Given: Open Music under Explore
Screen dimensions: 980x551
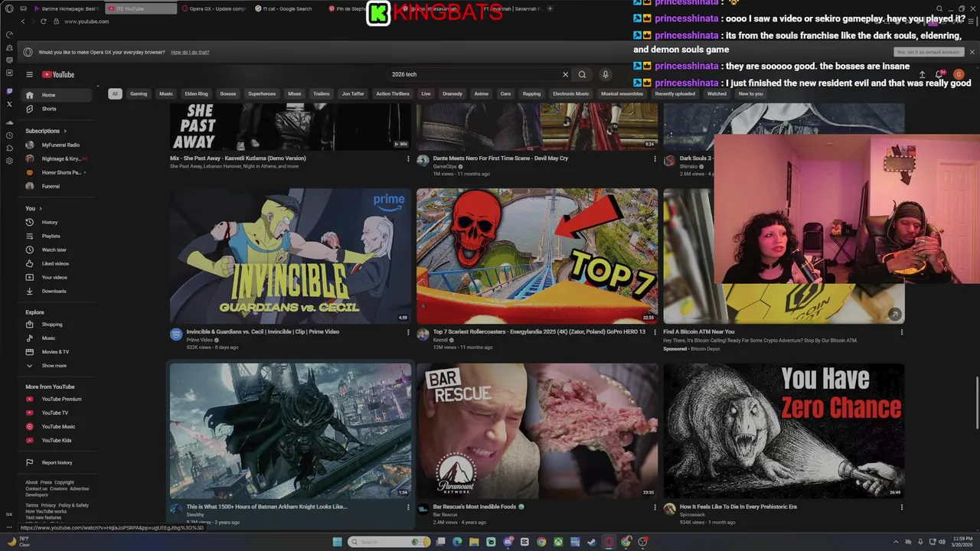Looking at the screenshot, I should (x=57, y=338).
